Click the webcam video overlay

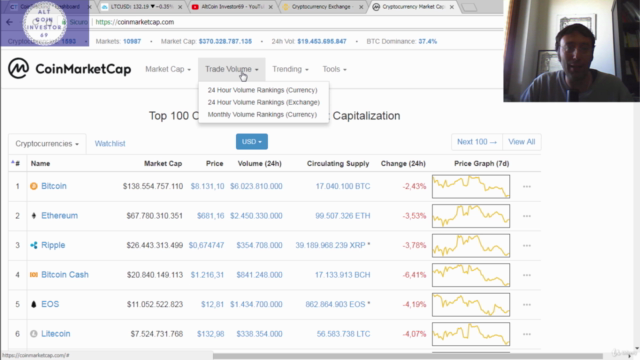[571, 51]
